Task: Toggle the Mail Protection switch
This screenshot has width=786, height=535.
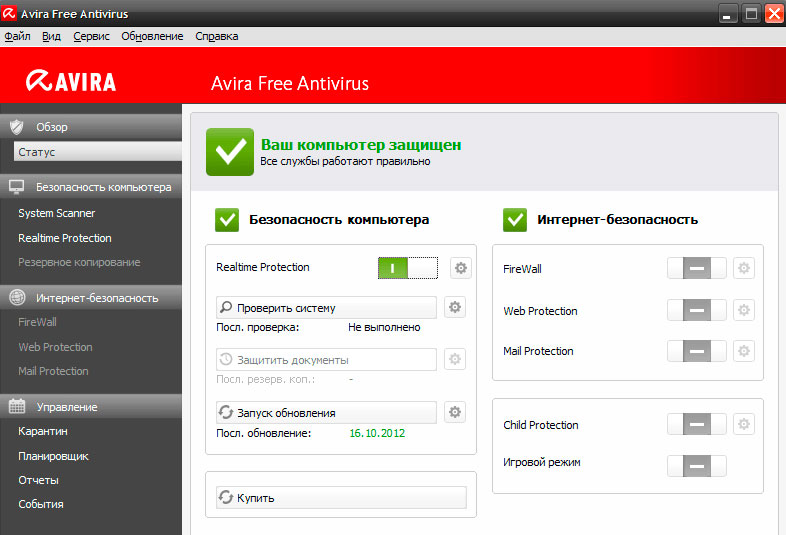Action: [x=696, y=350]
